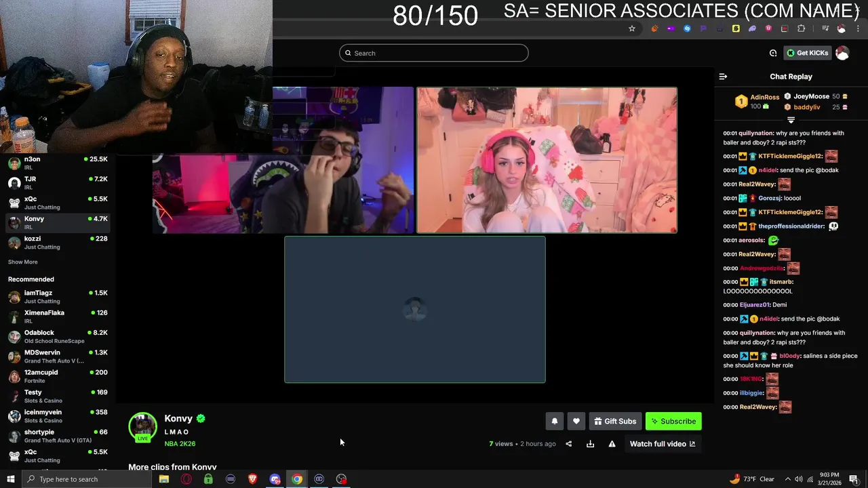Select Konvy in the sidebar list
Viewport: 868px width, 488px height.
pos(58,222)
